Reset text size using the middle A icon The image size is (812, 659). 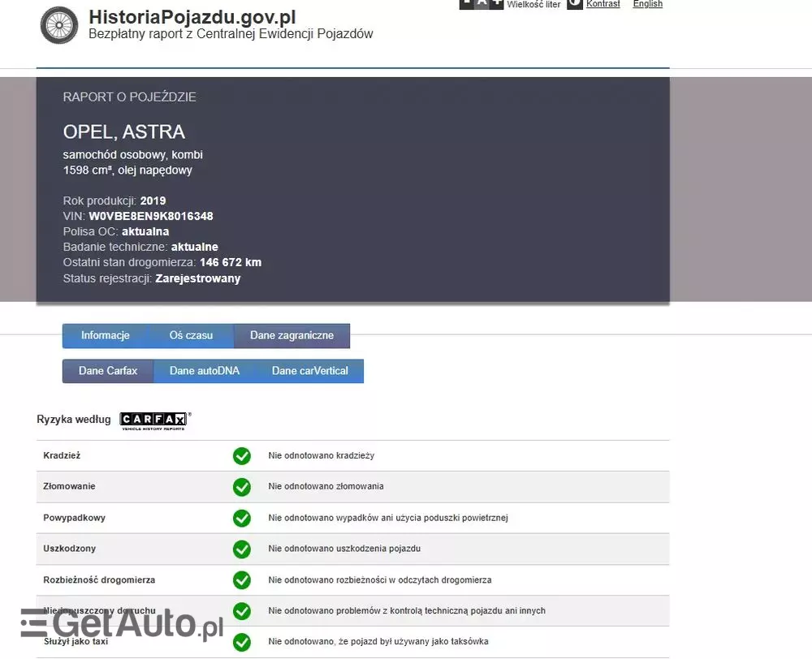[482, 3]
